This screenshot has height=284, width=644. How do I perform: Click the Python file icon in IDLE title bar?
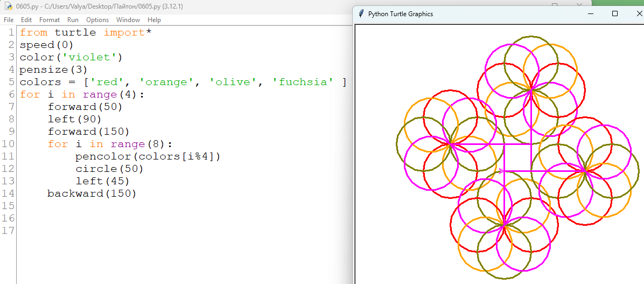coord(8,6)
